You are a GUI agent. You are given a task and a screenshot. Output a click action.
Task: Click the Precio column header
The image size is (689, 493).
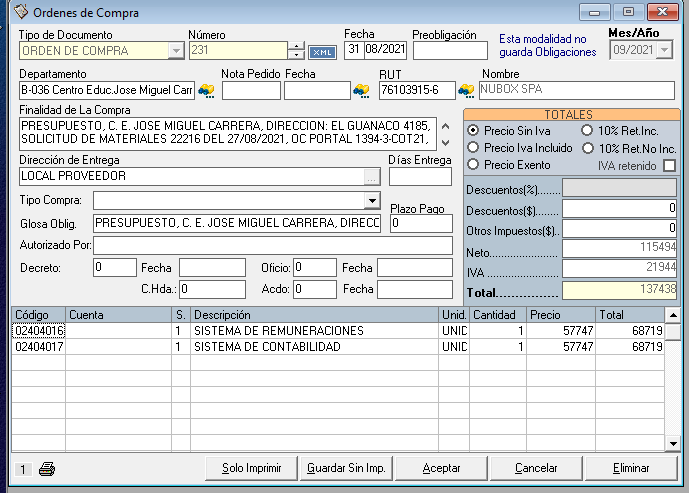pyautogui.click(x=561, y=315)
